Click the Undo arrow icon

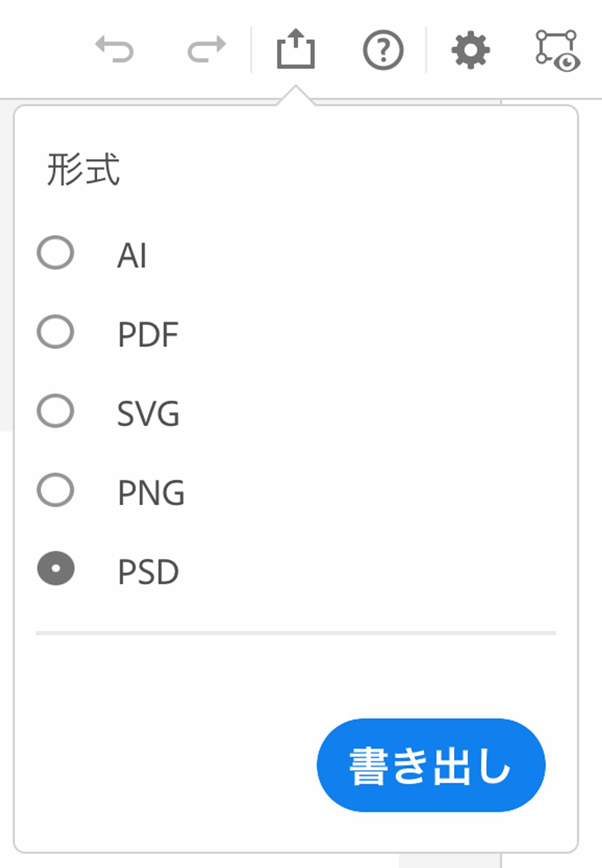point(115,49)
